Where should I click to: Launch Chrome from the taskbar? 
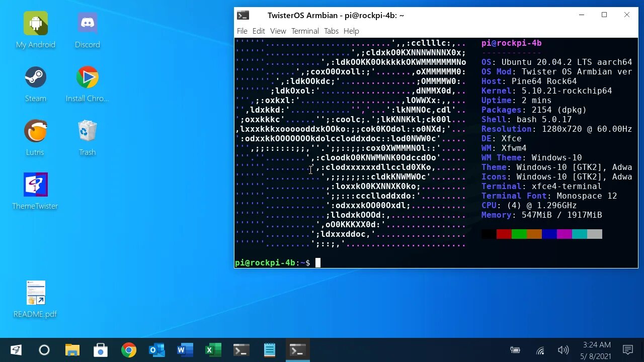pos(129,350)
